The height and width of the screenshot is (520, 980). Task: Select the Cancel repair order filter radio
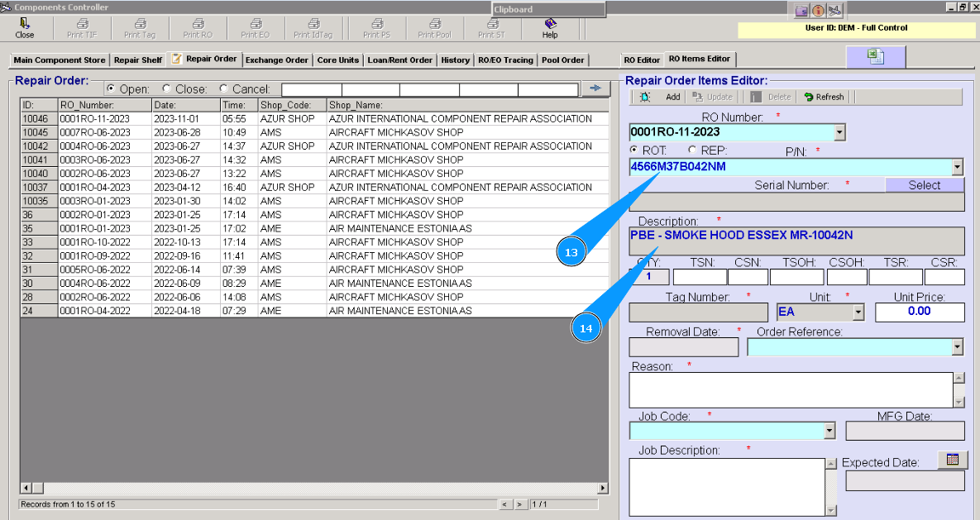coord(223,89)
